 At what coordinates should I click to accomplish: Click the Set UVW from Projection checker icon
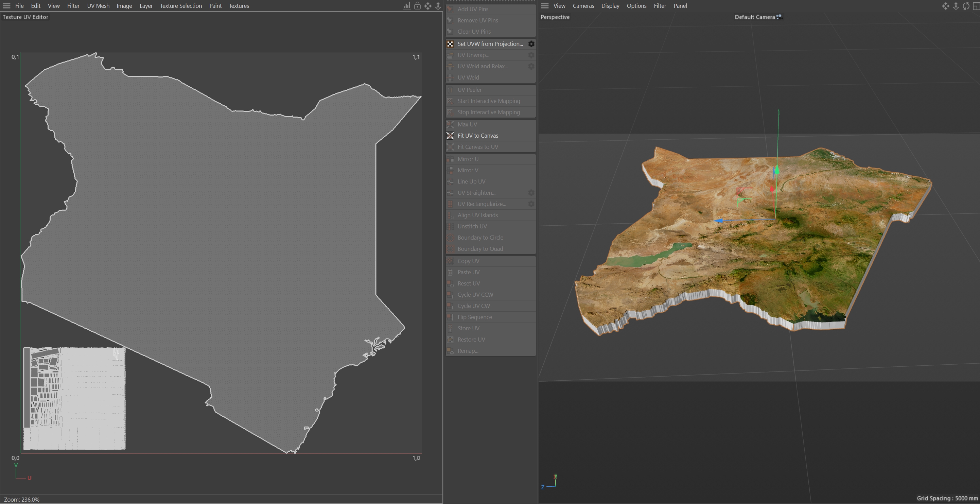pyautogui.click(x=450, y=44)
